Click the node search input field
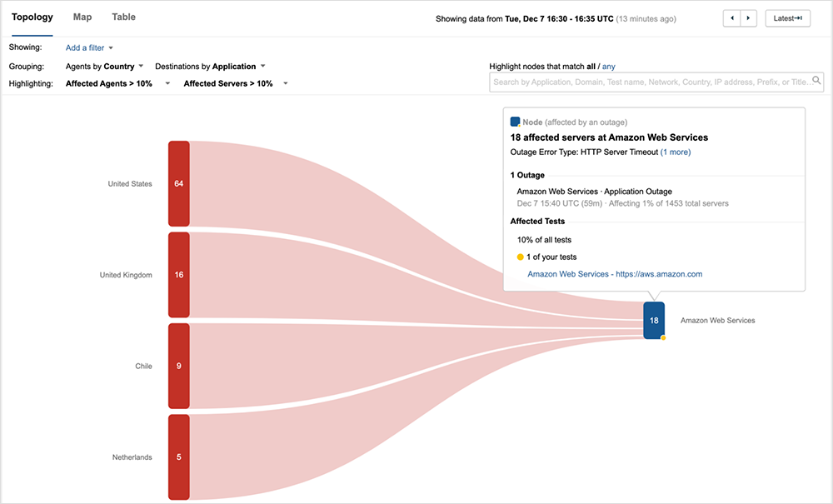The width and height of the screenshot is (833, 504). (x=650, y=82)
